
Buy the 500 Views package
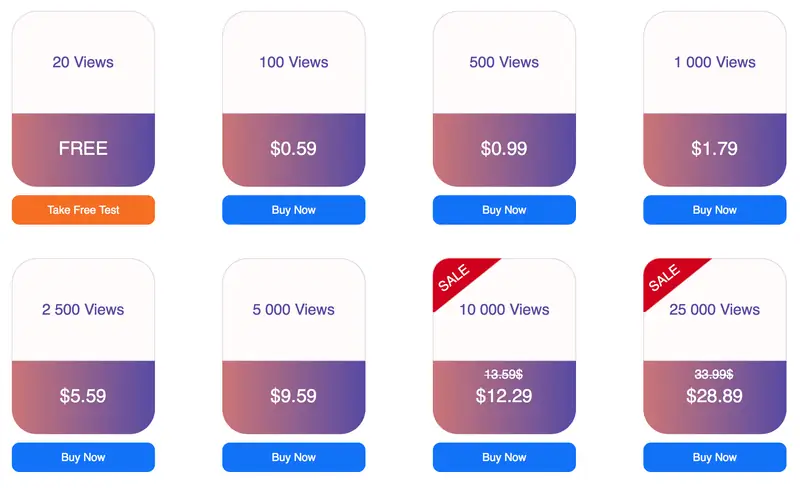point(504,210)
